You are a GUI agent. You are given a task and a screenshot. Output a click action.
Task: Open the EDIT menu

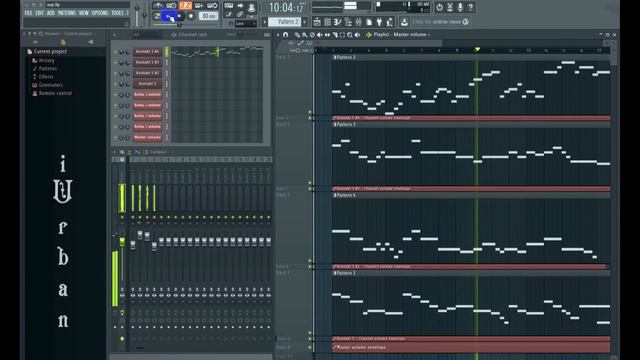pos(39,13)
